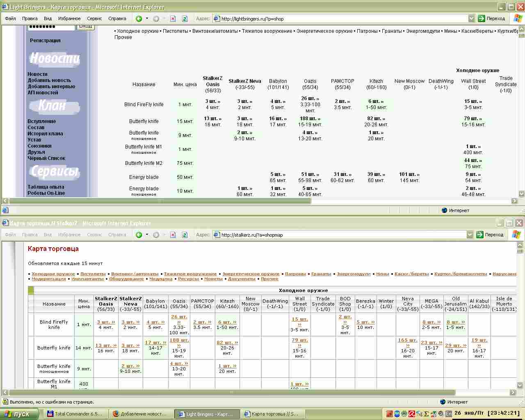Click the Forward arrow in StalkerZ window

(156, 235)
